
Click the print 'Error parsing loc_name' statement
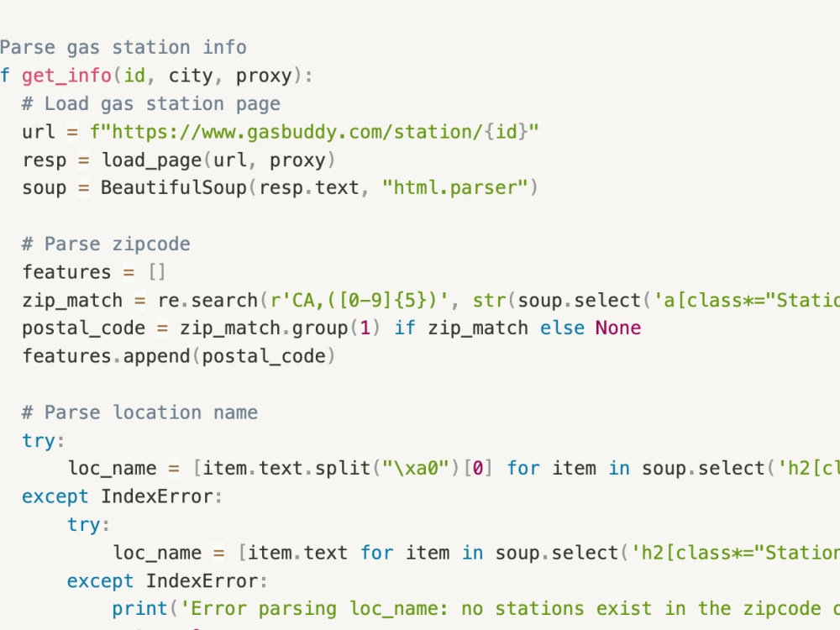point(475,608)
